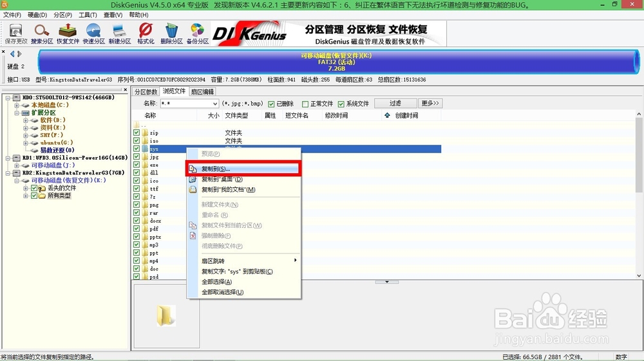Click the pdf folder icon
Screen dimensions: 644x361
point(145,228)
